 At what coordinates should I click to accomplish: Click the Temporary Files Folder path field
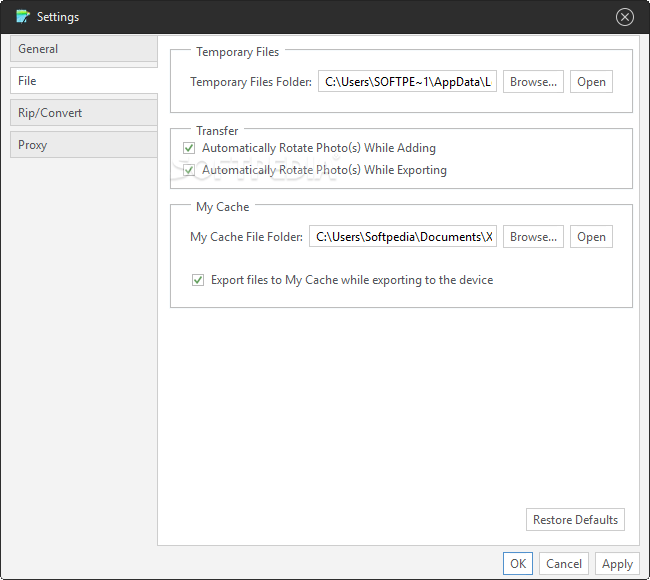pos(407,82)
